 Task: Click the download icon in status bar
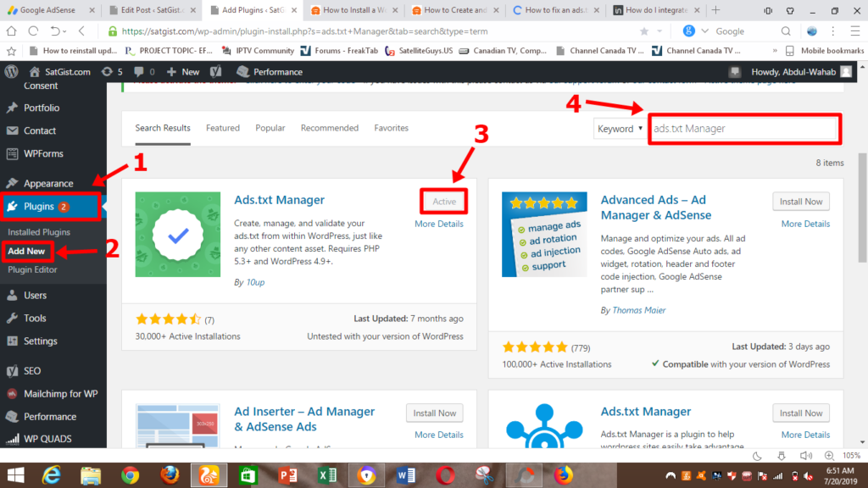[781, 456]
